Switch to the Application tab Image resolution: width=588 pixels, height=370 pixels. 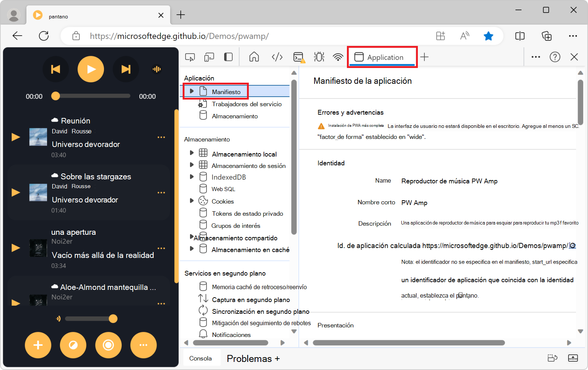tap(382, 57)
